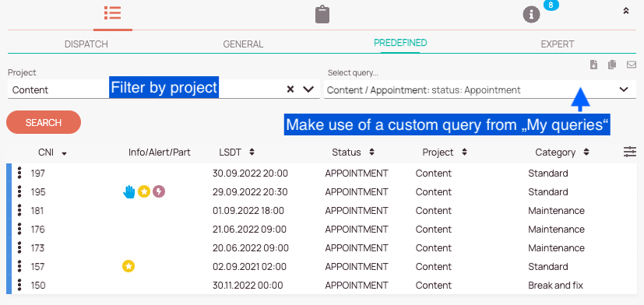This screenshot has width=644, height=305.
Task: Click the date 30.09.2022 20:00
Action: click(x=250, y=174)
